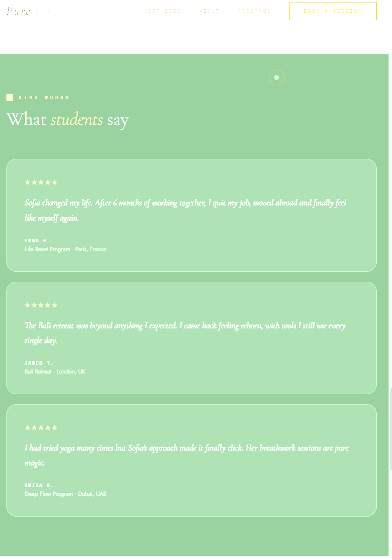Click the star rating on Emma's review
Screen dimensions: 392x560
41,182
